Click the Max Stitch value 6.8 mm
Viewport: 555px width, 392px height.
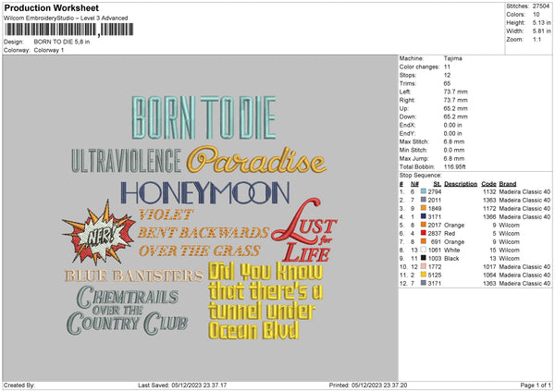click(x=454, y=141)
